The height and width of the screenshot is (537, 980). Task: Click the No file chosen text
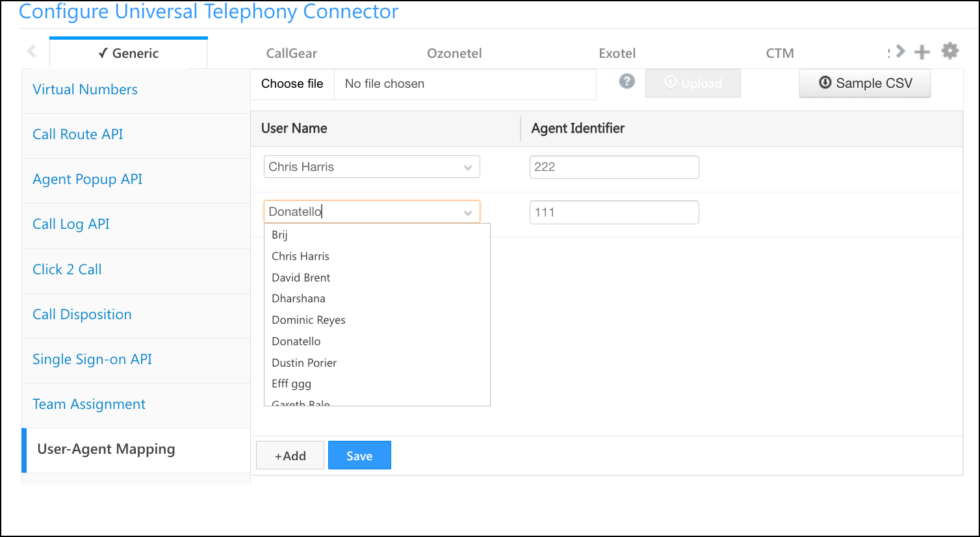click(385, 84)
